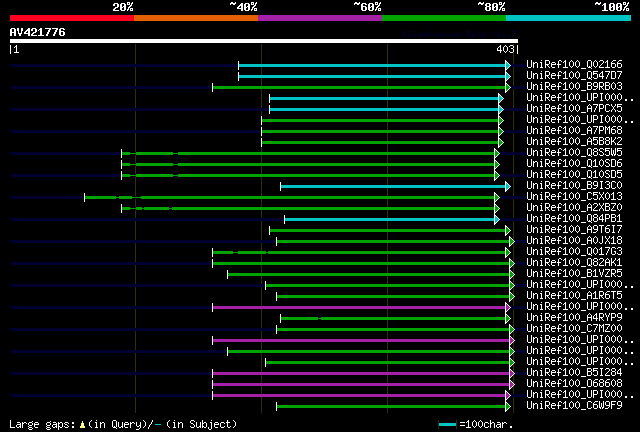
Task: Open hit label UniRef100_B9RB03
Action: point(574,87)
